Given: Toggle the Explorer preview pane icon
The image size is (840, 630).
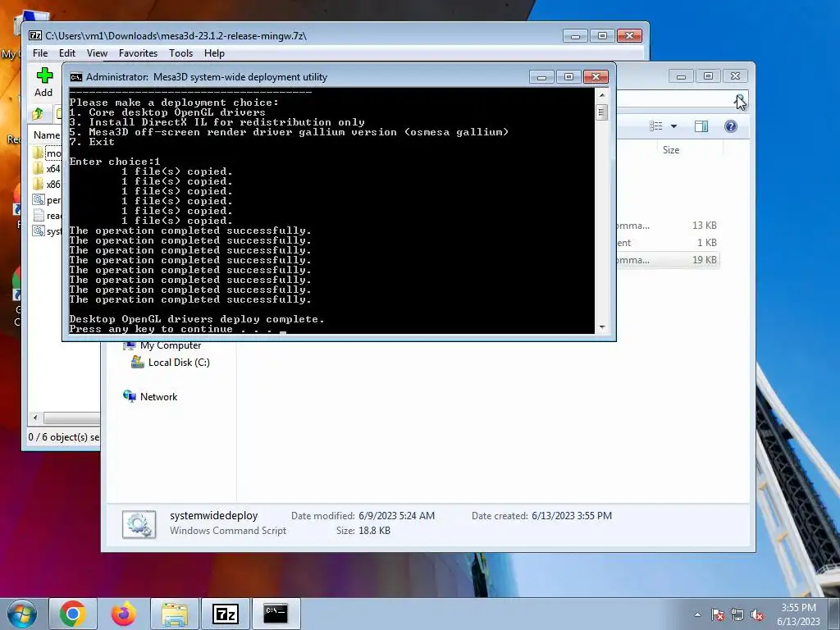Looking at the screenshot, I should click(x=701, y=126).
